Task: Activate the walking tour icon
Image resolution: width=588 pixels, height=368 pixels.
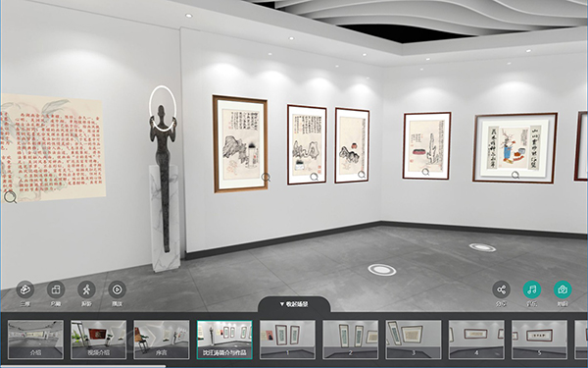Action: (86, 289)
